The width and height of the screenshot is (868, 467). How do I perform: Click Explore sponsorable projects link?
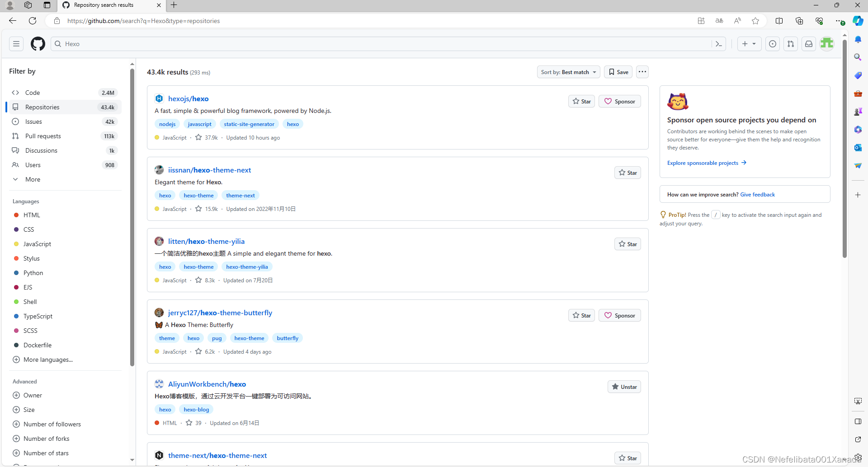click(707, 163)
